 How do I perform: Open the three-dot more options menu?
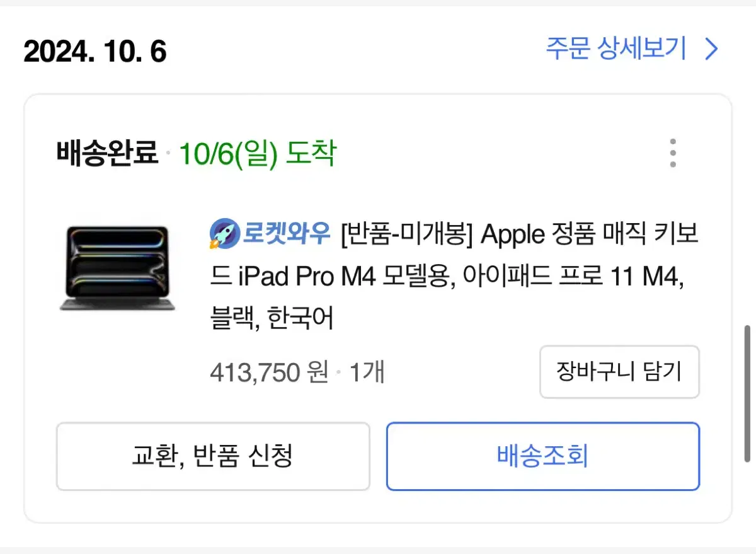(673, 153)
